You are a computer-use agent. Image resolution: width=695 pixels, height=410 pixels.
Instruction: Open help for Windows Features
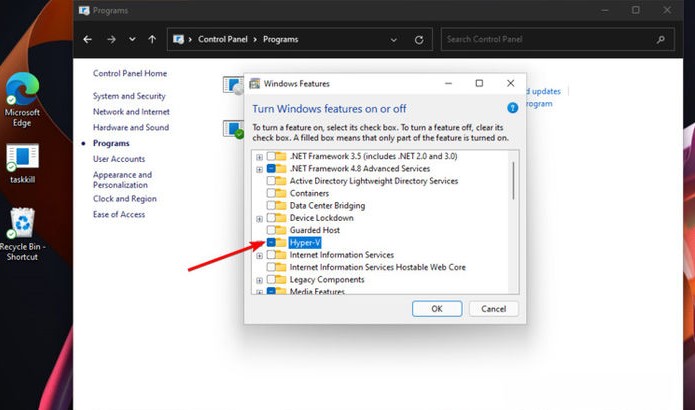512,108
